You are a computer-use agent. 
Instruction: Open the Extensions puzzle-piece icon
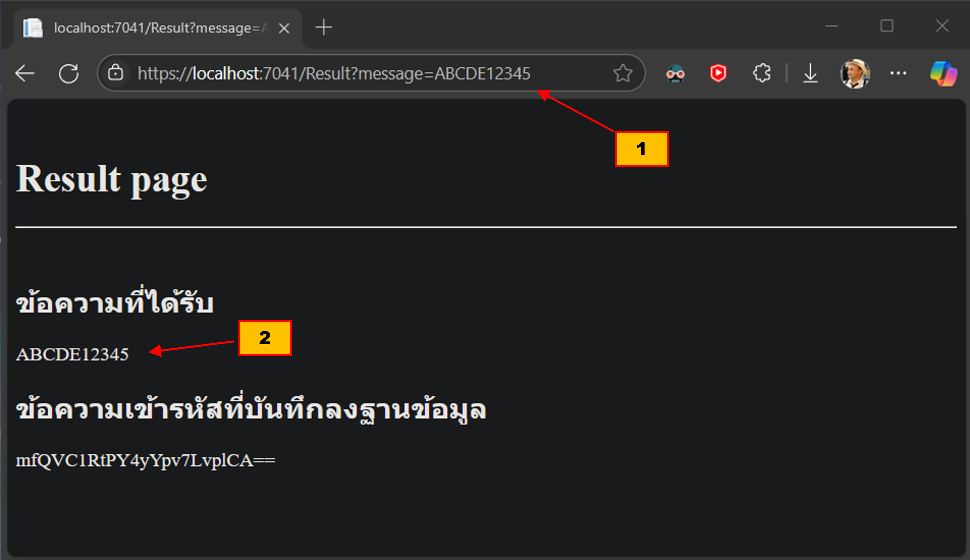[762, 73]
